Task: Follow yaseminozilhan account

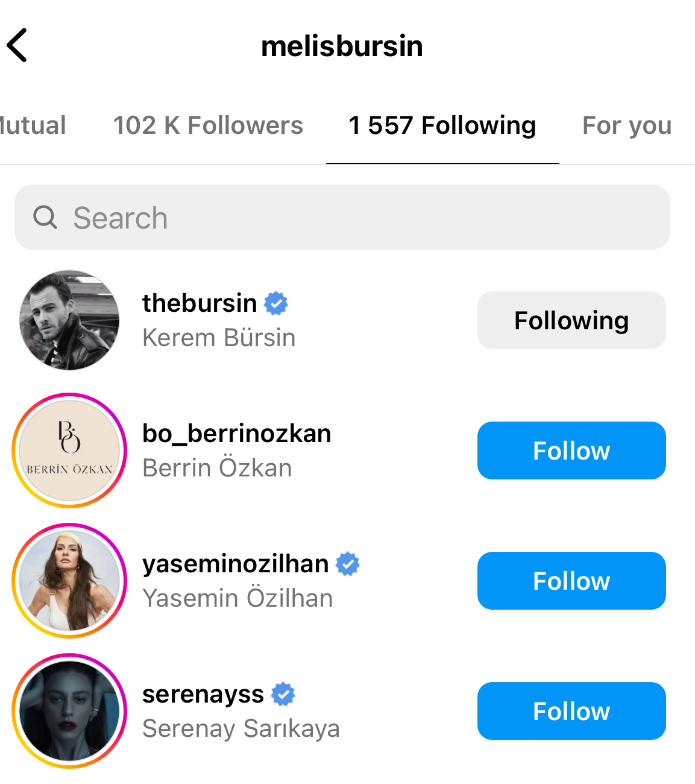Action: coord(571,581)
